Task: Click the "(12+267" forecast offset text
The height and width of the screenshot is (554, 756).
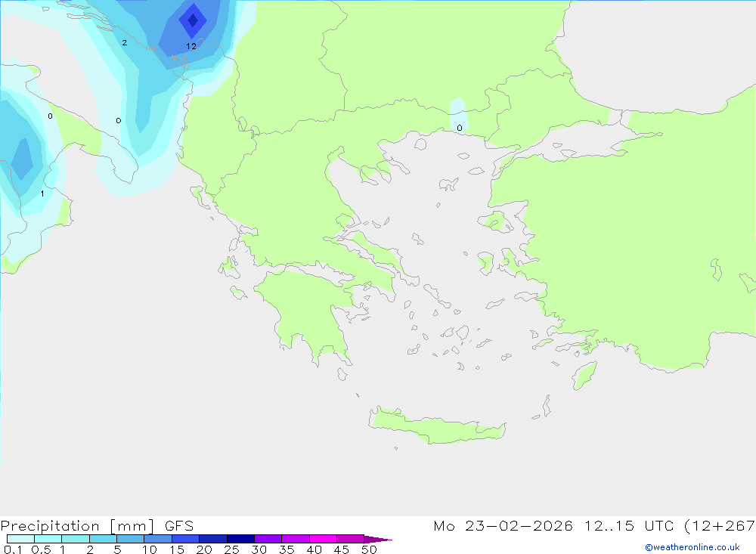Action: point(720,526)
